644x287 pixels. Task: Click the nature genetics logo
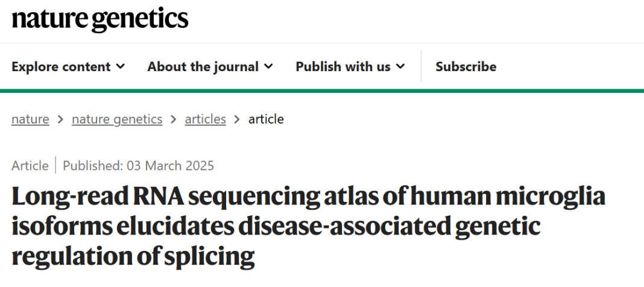coord(100,19)
